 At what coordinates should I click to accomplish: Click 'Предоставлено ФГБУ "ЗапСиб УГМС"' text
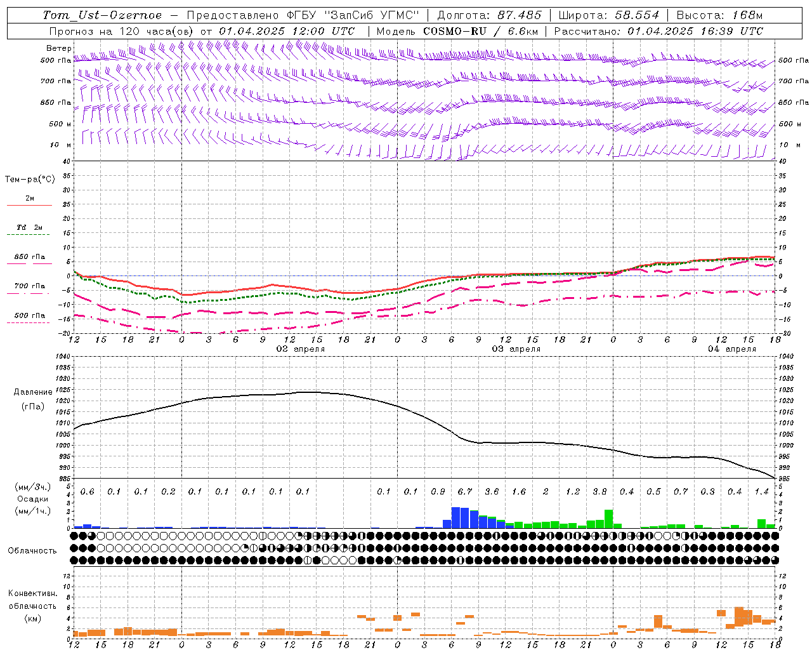click(x=303, y=15)
